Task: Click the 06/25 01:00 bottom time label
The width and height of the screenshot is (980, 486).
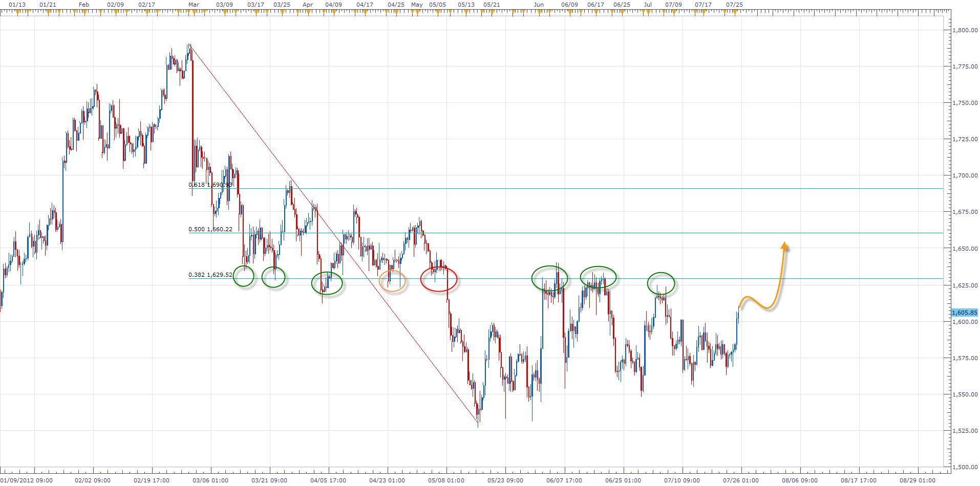Action: [x=623, y=480]
